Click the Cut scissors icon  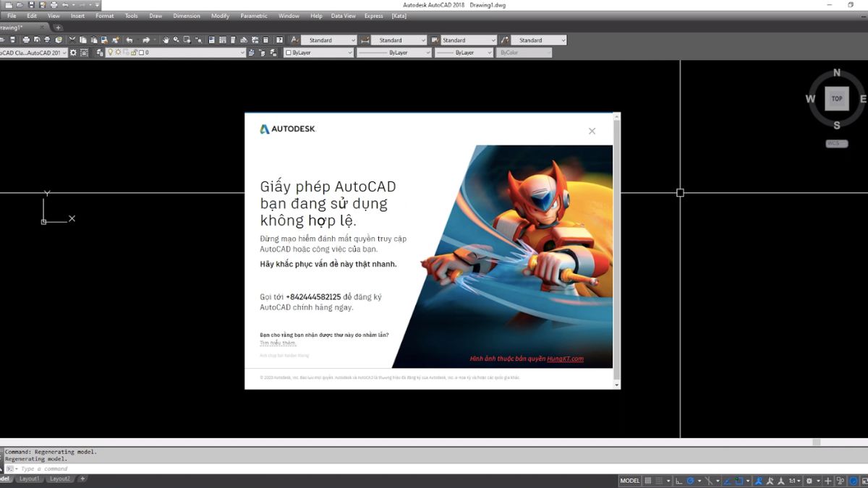tap(72, 40)
